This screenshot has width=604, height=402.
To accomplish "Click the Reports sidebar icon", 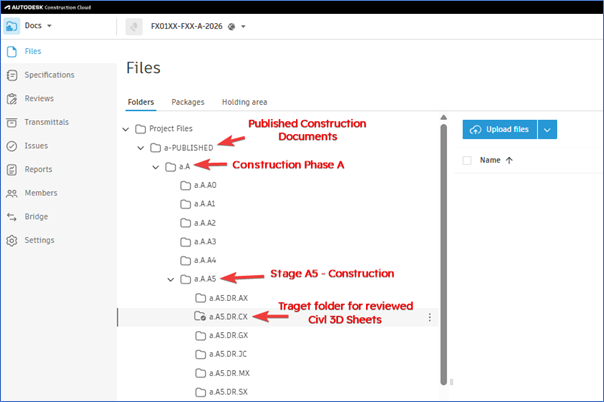I will (12, 169).
